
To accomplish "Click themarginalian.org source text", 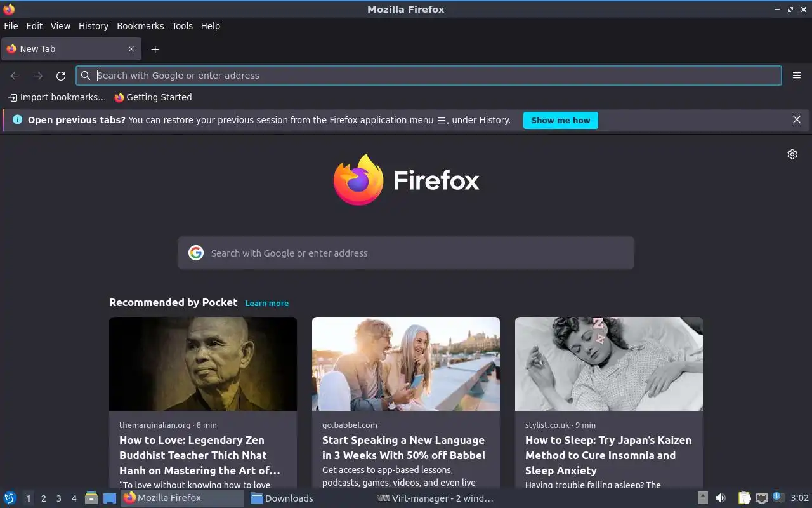I will 155,425.
